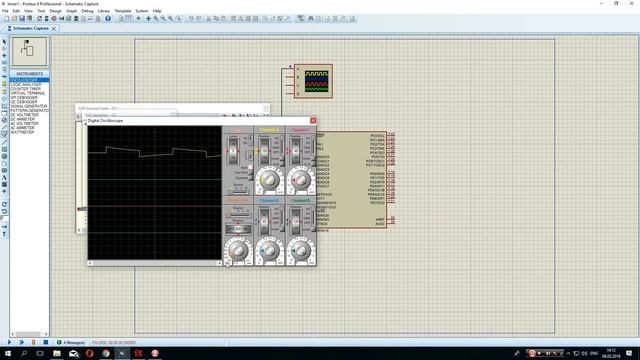Open the File menu

click(5, 11)
